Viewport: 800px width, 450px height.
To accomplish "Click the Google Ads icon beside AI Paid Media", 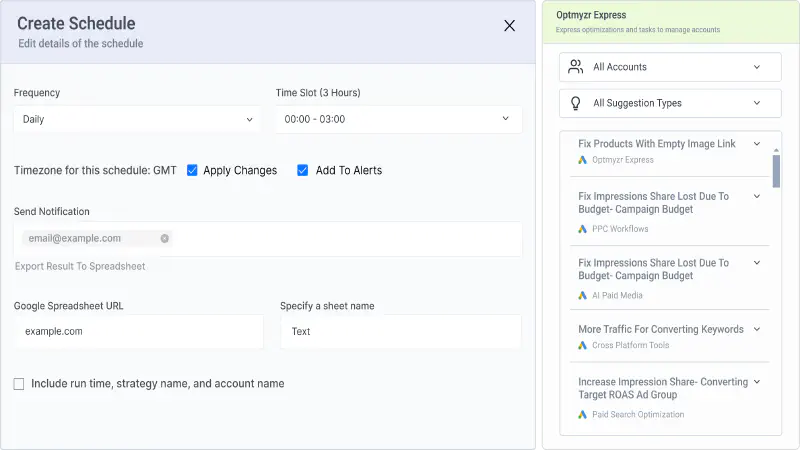I will tap(582, 295).
